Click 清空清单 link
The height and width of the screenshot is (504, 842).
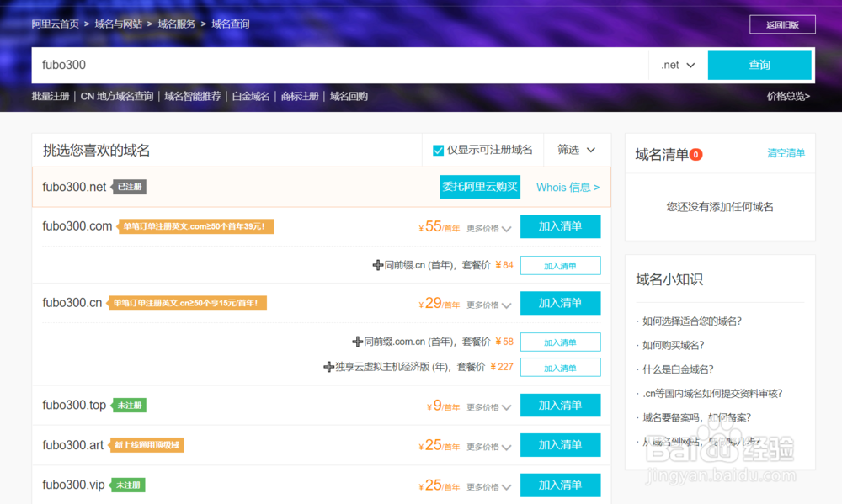click(786, 153)
